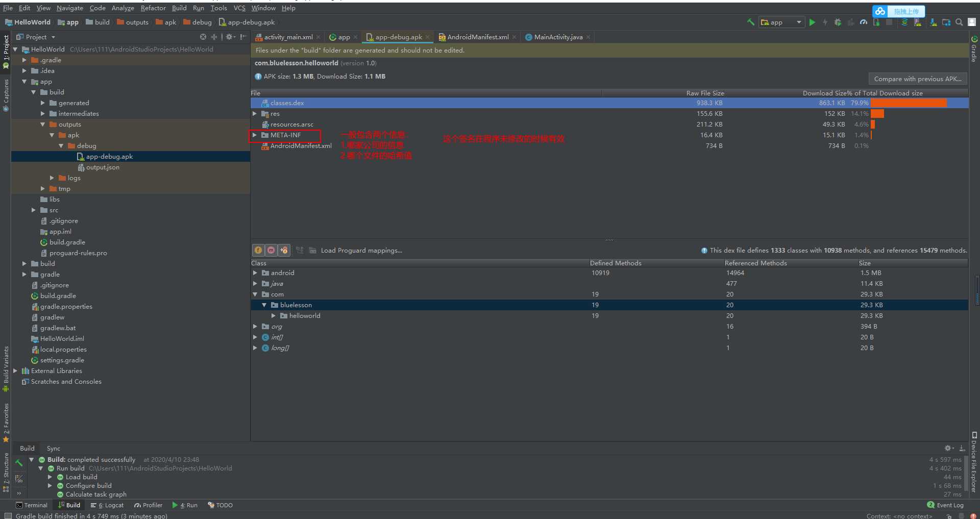Click the Sync Project with Gradle Files icon
Image resolution: width=980 pixels, height=519 pixels.
click(x=904, y=22)
